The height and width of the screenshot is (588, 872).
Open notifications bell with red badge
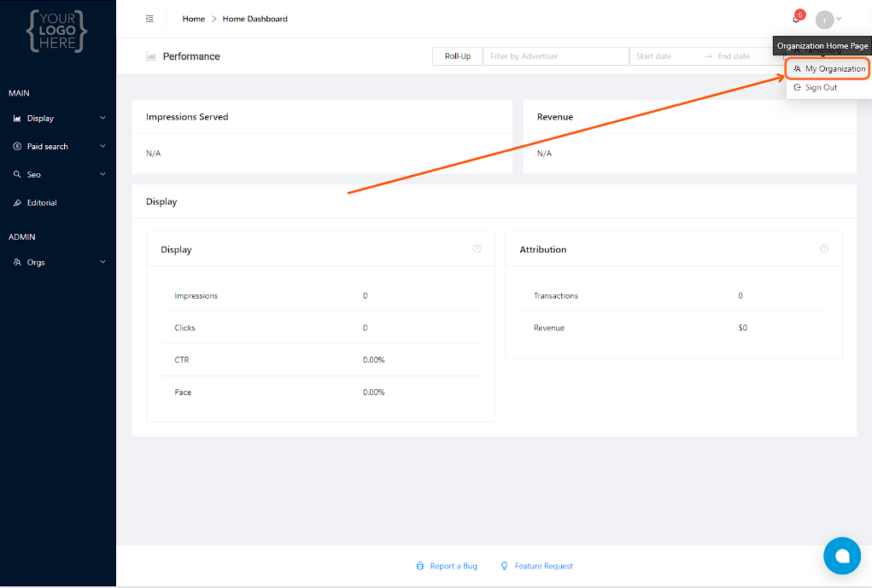pyautogui.click(x=796, y=19)
